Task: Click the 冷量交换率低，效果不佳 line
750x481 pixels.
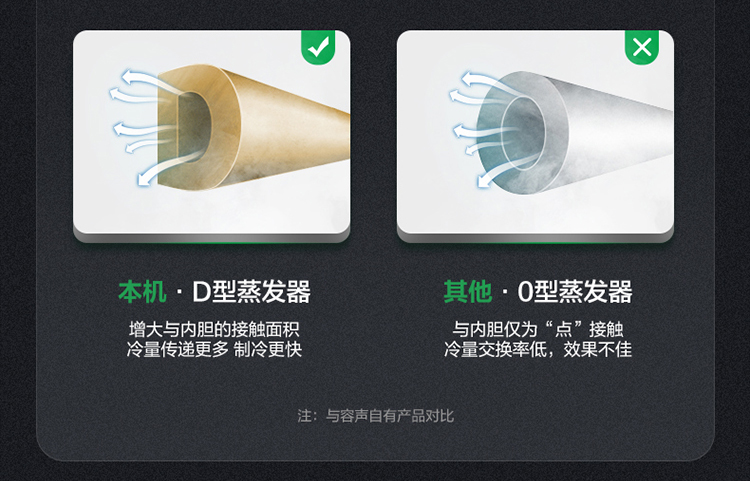Action: tap(538, 350)
